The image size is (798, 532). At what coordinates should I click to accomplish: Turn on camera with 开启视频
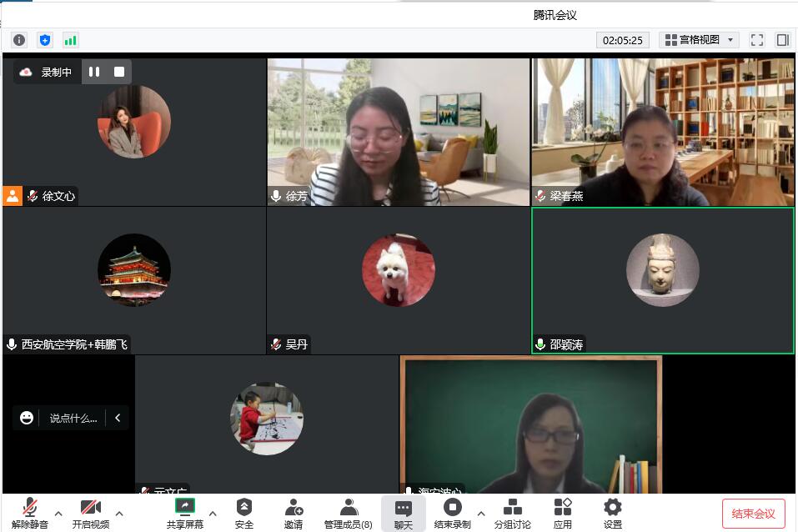(90, 512)
